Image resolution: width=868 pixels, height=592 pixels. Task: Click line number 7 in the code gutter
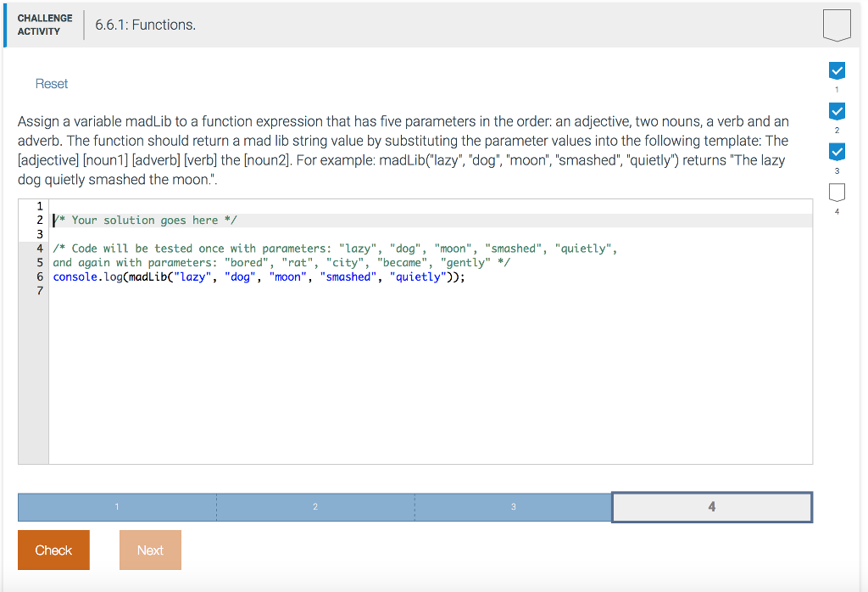(x=39, y=291)
